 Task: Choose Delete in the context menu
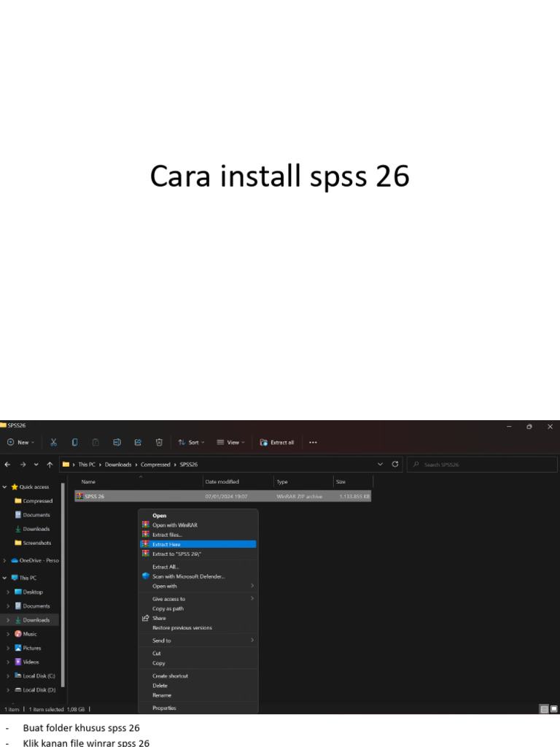[x=198, y=686]
